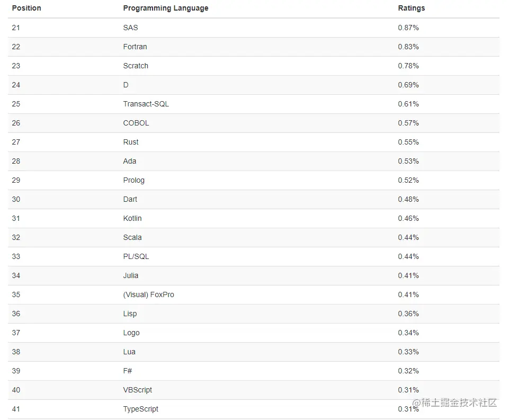The image size is (509, 420).
Task: Click the Lisp language cell
Action: click(x=130, y=314)
